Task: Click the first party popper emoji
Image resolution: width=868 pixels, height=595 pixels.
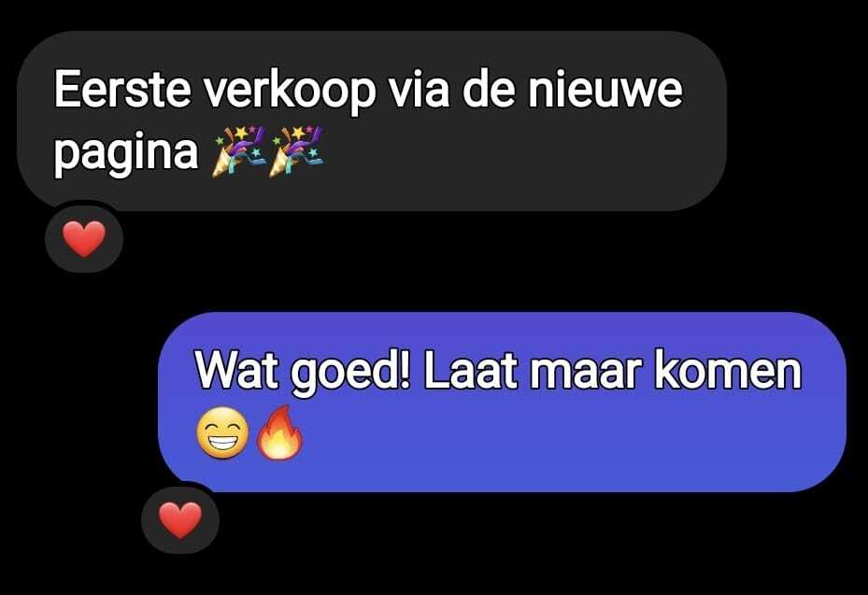Action: (x=239, y=151)
